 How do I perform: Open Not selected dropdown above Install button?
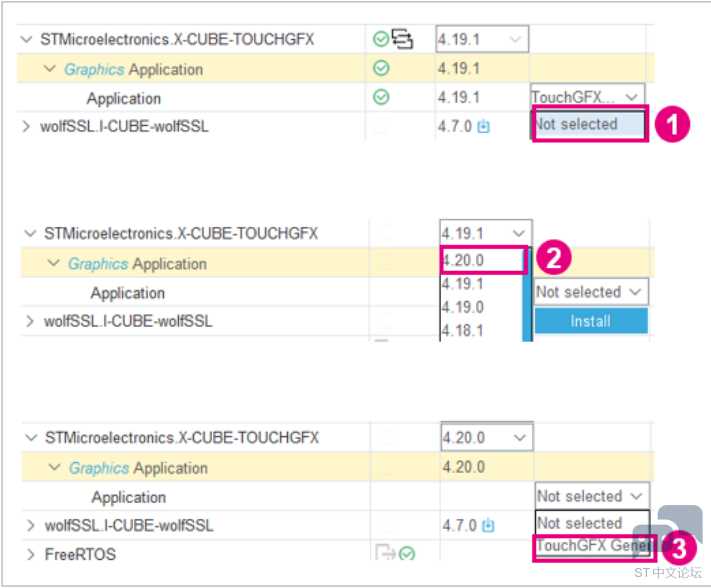coord(591,292)
